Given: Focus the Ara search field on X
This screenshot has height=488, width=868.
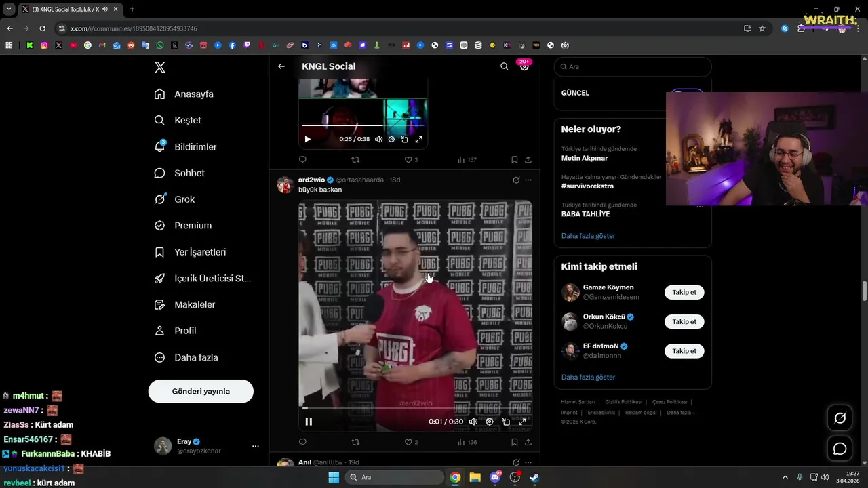Looking at the screenshot, I should (633, 66).
